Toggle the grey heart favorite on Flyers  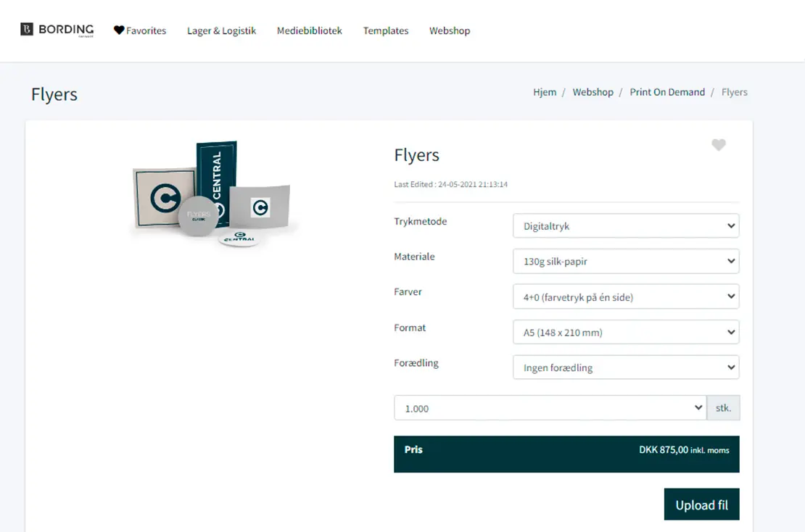click(718, 145)
